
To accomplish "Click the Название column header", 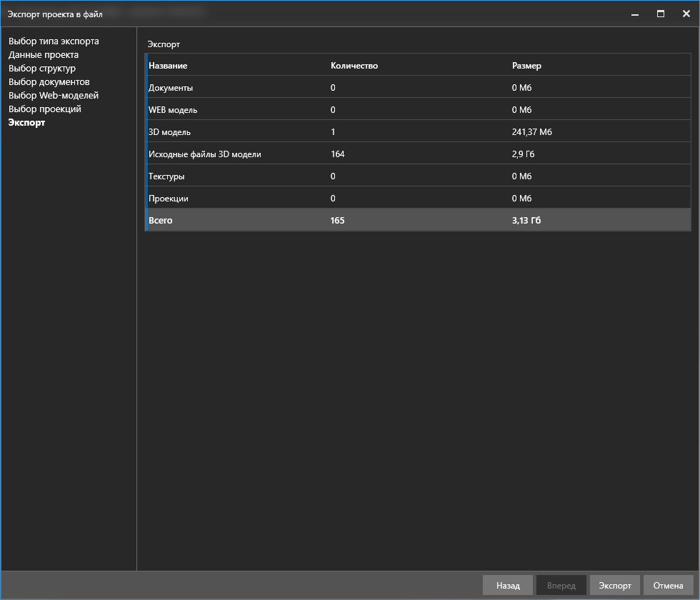I will click(168, 66).
